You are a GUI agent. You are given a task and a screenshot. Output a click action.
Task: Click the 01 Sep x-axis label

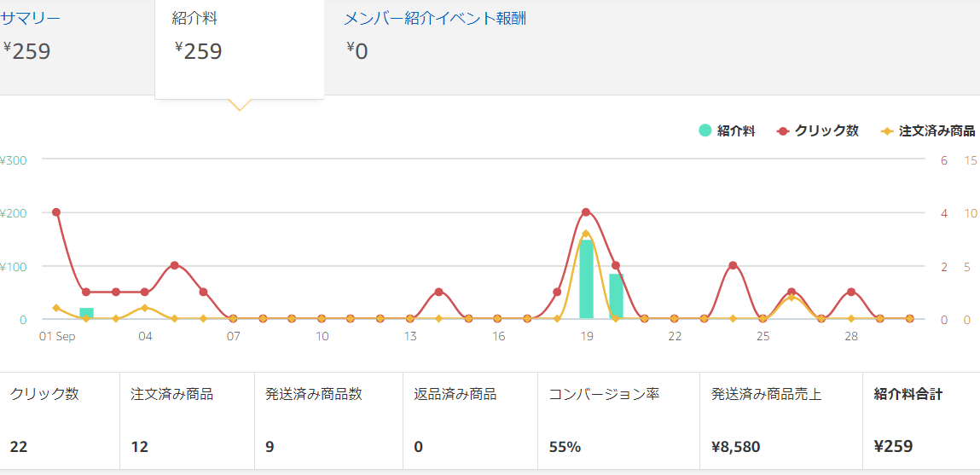57,336
